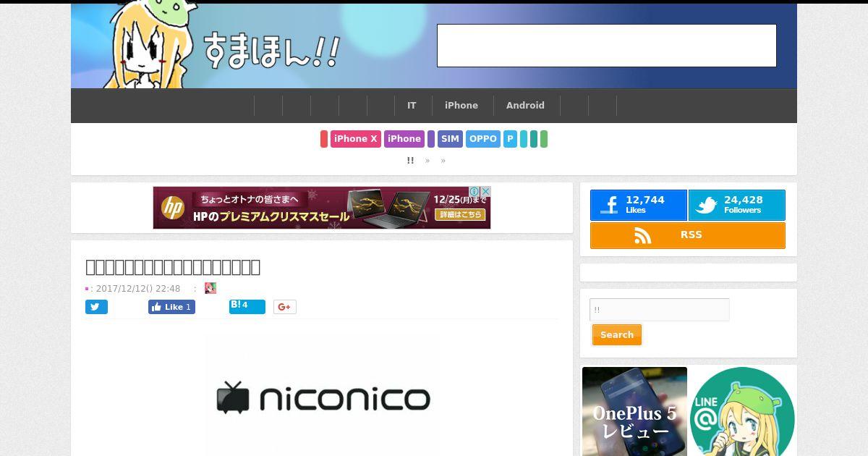The height and width of the screenshot is (456, 868).
Task: Select the iPhone X tag
Action: coord(356,139)
